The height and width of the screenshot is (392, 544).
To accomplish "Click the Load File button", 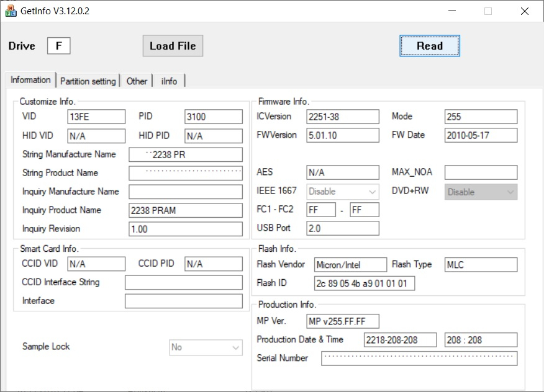I will (173, 46).
